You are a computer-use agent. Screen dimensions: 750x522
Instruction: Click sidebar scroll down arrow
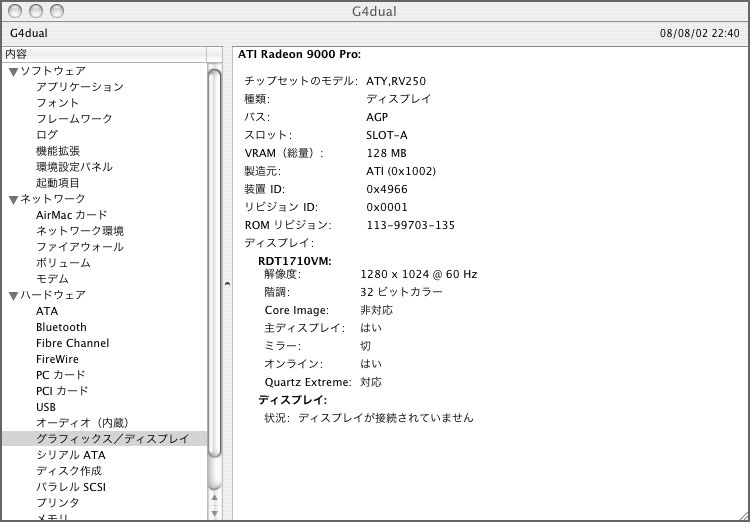pyautogui.click(x=215, y=513)
